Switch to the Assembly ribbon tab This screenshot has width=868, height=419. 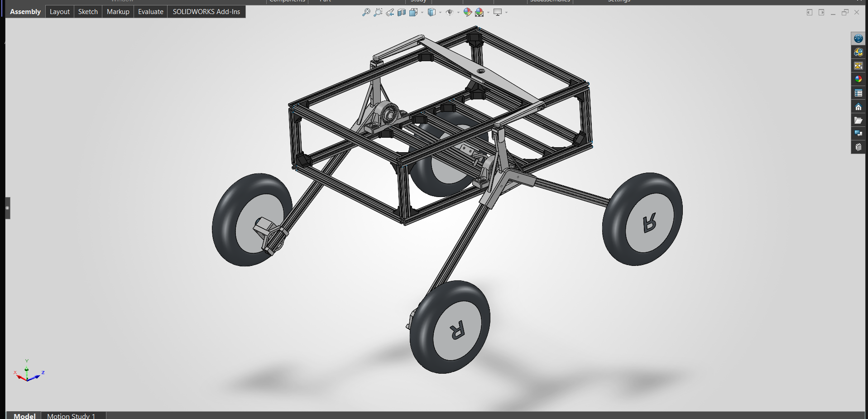tap(25, 12)
